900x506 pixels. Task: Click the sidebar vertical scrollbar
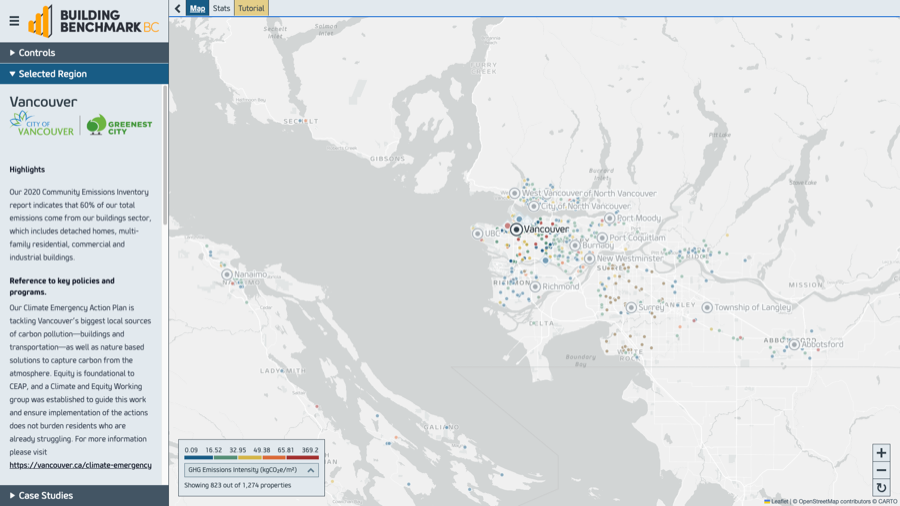(x=165, y=155)
